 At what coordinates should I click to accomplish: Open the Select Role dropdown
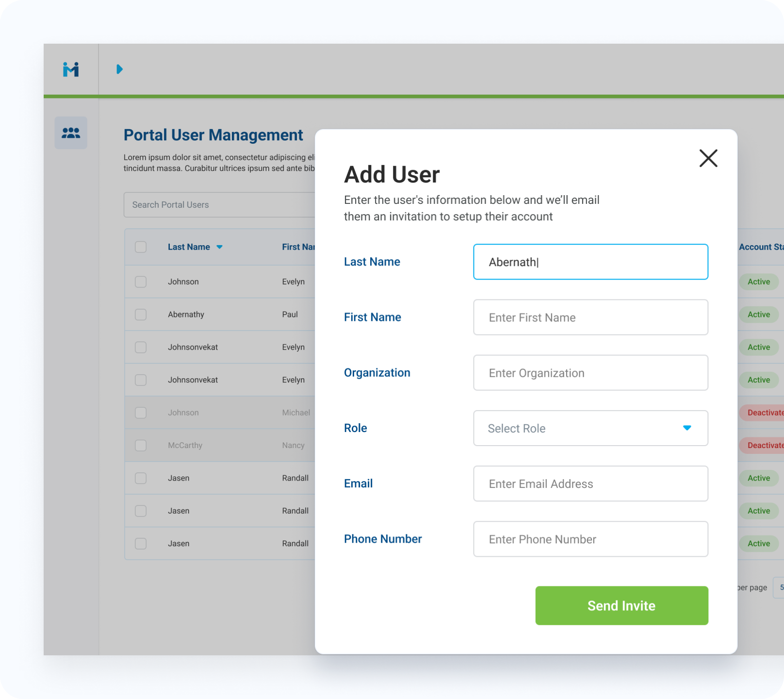click(x=582, y=428)
